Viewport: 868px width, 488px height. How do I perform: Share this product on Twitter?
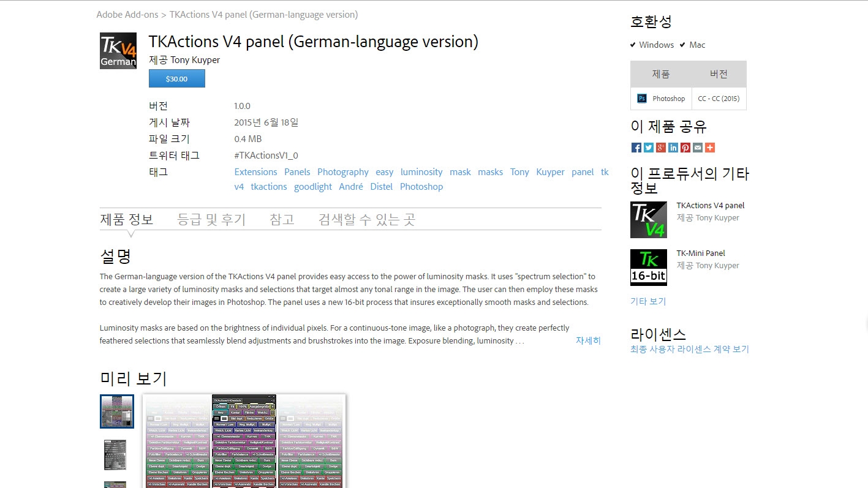[x=648, y=148]
